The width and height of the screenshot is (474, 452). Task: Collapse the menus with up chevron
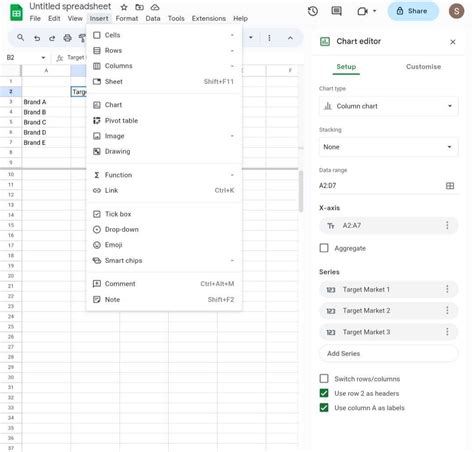click(290, 38)
